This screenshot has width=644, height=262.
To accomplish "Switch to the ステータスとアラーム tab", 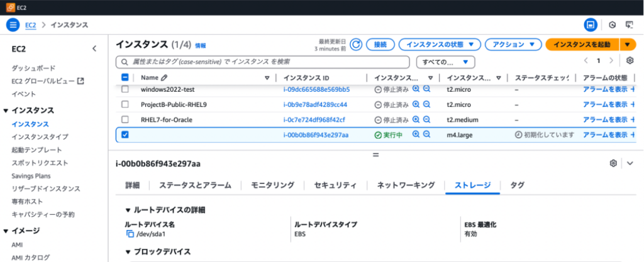I will point(196,185).
